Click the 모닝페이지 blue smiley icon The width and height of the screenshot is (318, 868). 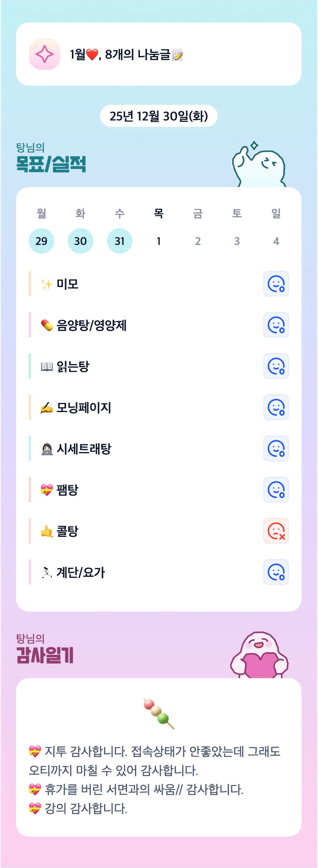click(276, 407)
